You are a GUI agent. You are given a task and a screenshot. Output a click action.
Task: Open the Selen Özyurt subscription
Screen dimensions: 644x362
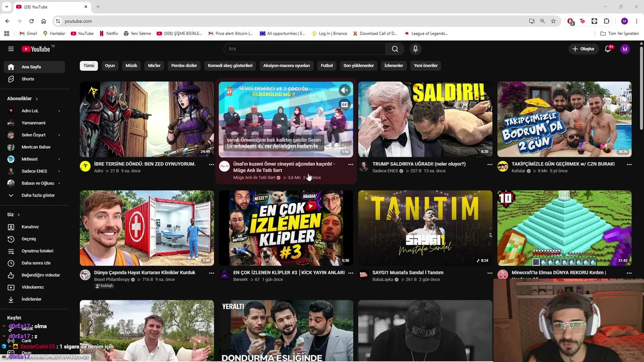click(x=34, y=135)
